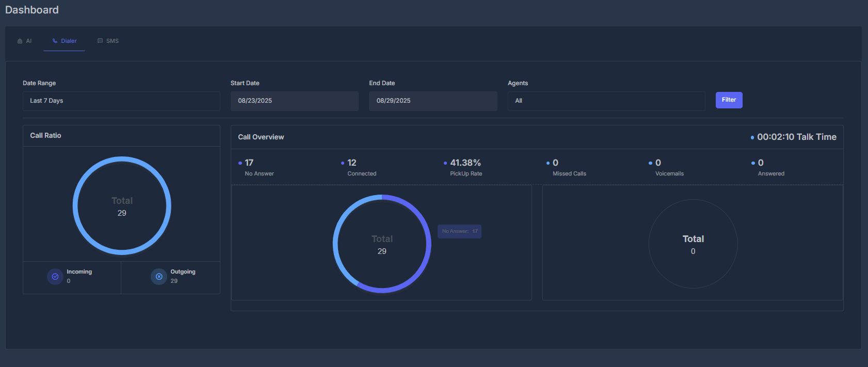Viewport: 868px width, 367px height.
Task: Click the End Date input field
Action: point(433,101)
